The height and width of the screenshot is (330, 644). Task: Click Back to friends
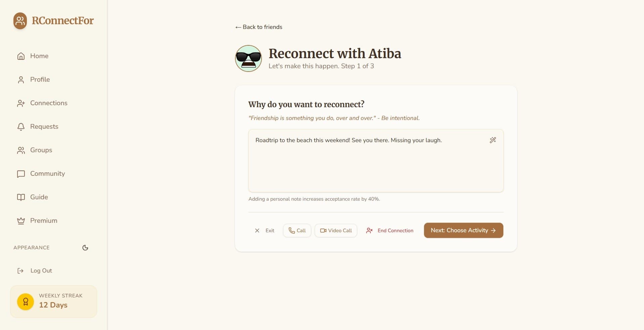(x=258, y=27)
